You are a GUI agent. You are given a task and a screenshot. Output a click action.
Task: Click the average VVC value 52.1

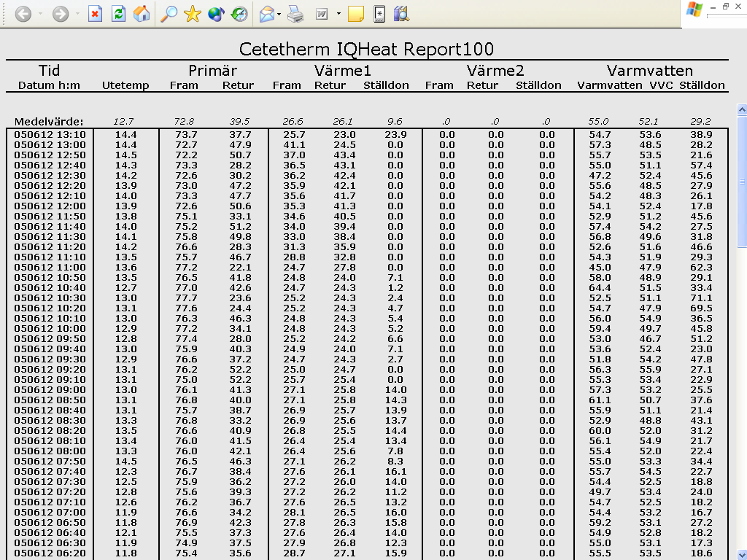tap(649, 122)
